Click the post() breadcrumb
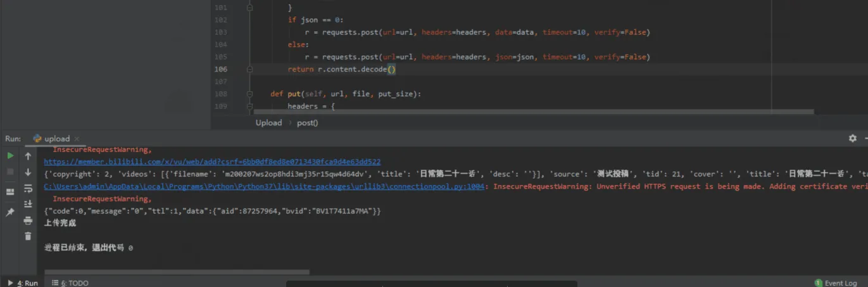Image resolution: width=868 pixels, height=287 pixels. (307, 123)
